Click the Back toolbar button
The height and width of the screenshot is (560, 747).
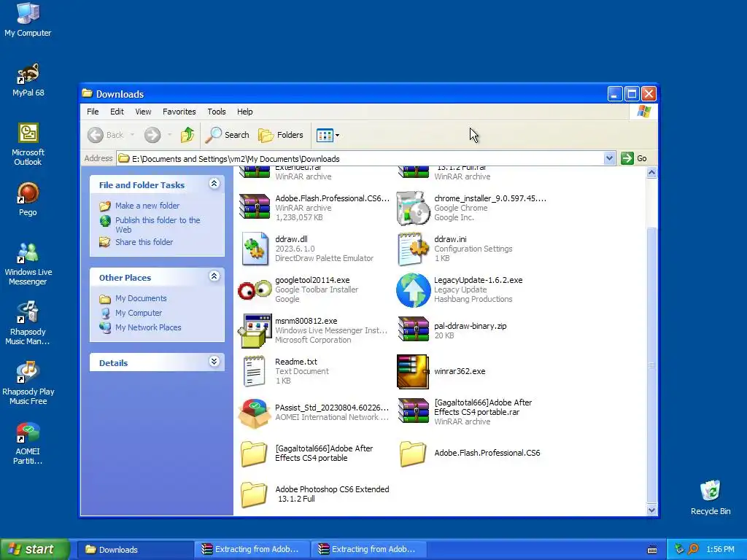tap(106, 135)
